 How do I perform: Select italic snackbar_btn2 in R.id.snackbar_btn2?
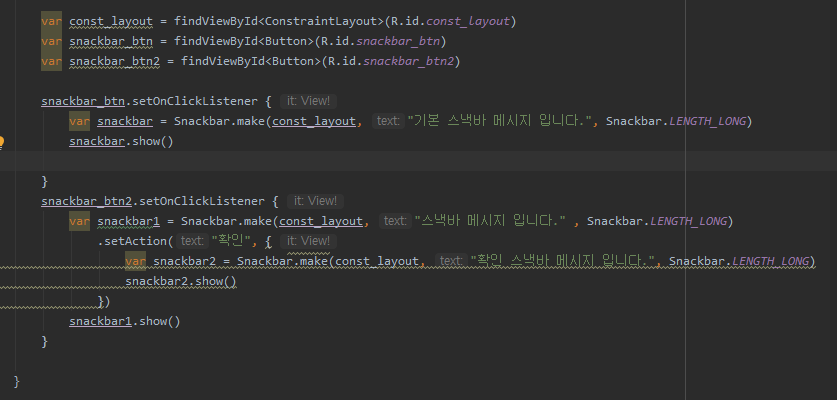coord(409,61)
